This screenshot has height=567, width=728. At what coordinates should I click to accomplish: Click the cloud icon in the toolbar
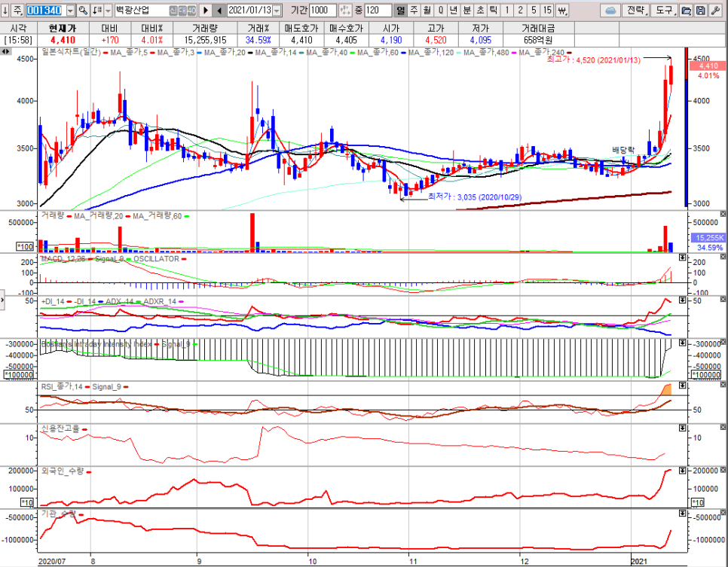click(x=610, y=11)
